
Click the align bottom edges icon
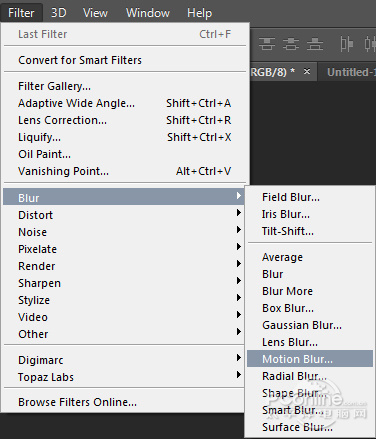315,44
